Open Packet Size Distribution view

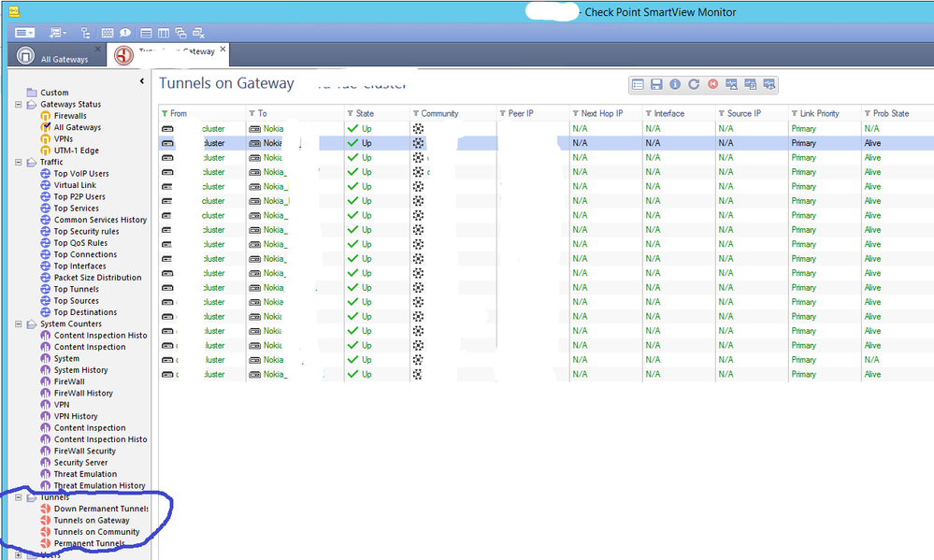tap(97, 278)
